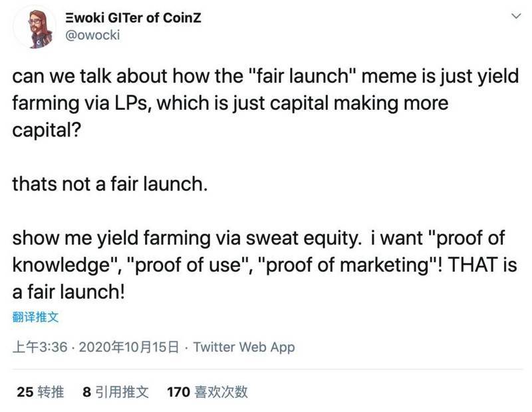Click the line "thats not a fair launch."
Screen dimensions: 532x412
click(x=110, y=184)
